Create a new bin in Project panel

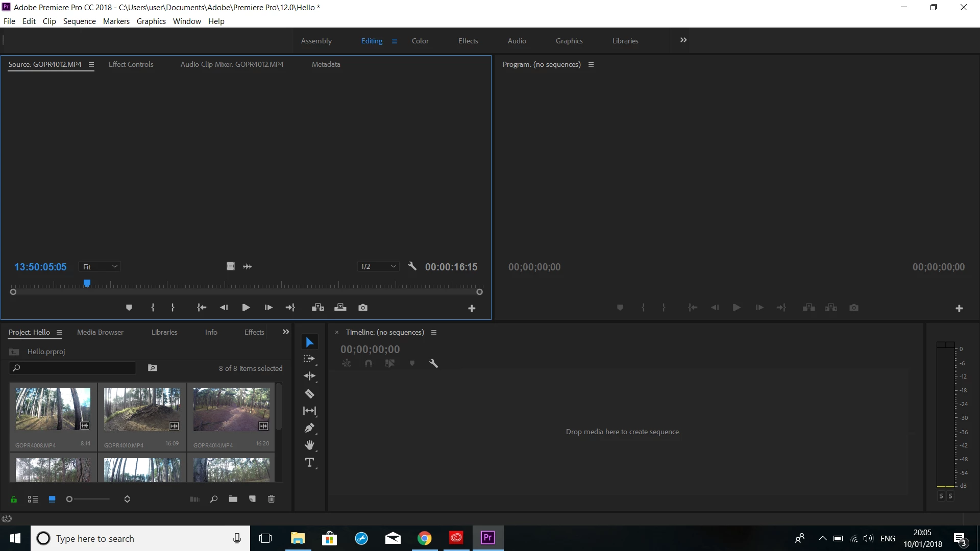click(233, 499)
